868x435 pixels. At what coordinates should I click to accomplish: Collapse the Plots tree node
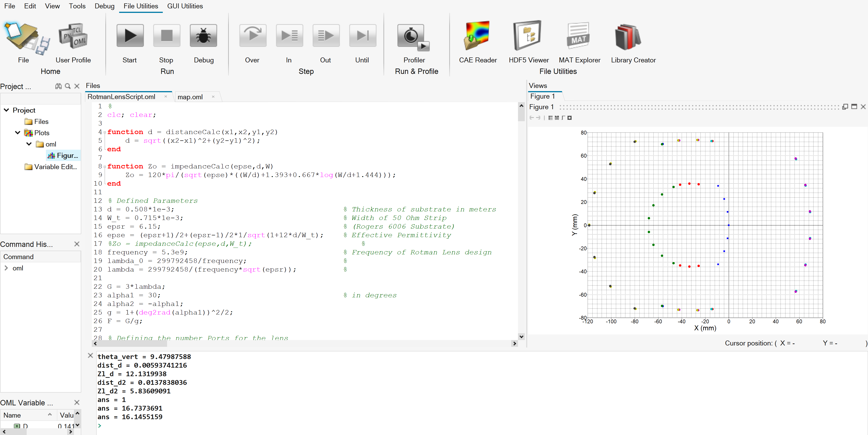pyautogui.click(x=18, y=133)
